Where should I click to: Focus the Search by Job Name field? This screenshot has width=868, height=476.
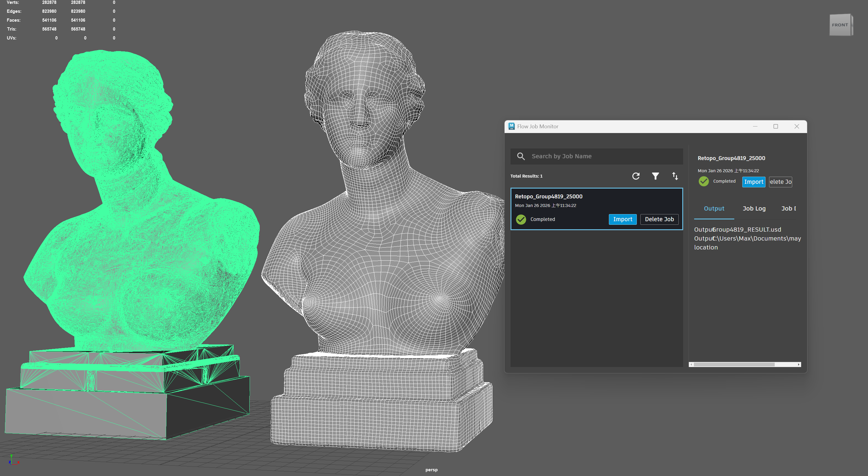pos(603,156)
